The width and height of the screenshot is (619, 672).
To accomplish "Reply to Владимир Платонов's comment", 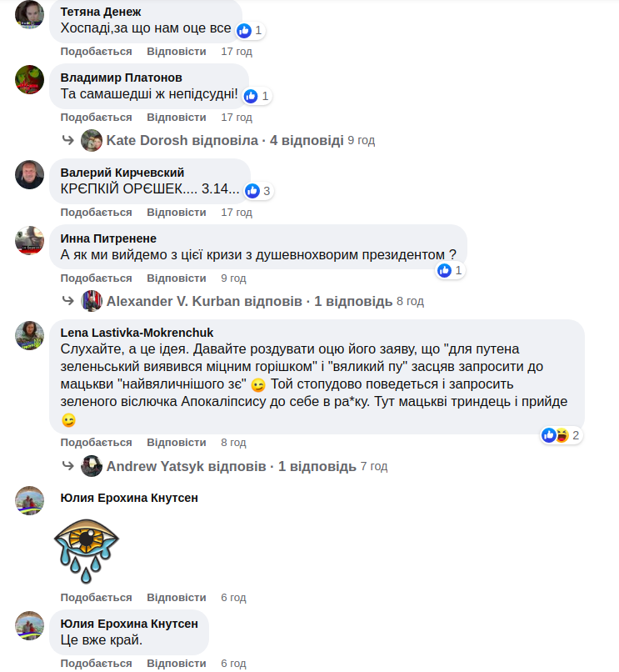I will click(177, 117).
